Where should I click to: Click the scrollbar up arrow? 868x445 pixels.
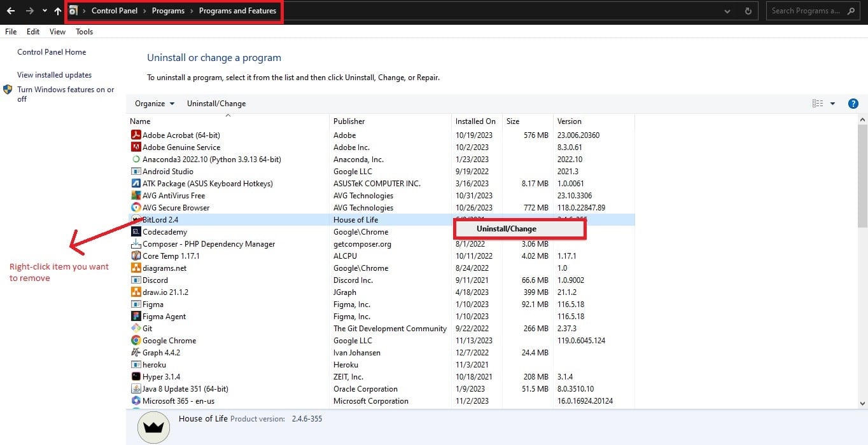[862, 119]
